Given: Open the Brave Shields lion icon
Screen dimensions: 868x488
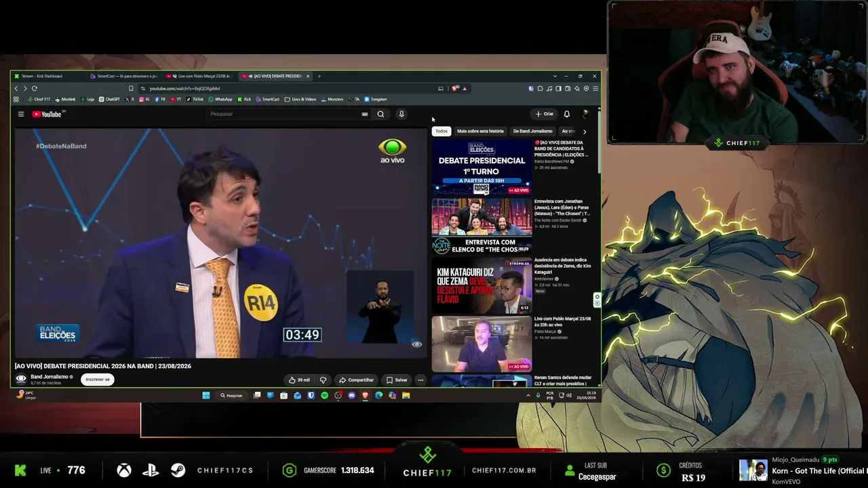Looking at the screenshot, I should tap(456, 88).
